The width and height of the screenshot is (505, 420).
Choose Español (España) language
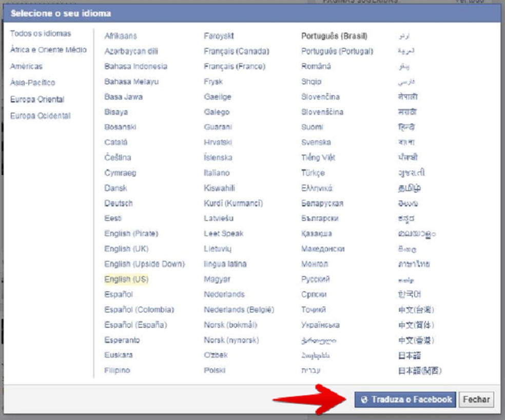coord(135,325)
